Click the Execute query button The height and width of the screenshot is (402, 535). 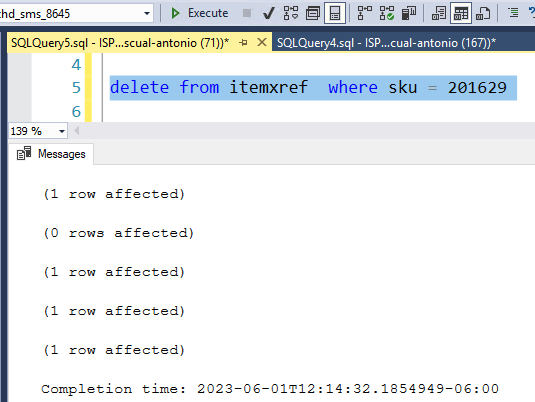(200, 13)
